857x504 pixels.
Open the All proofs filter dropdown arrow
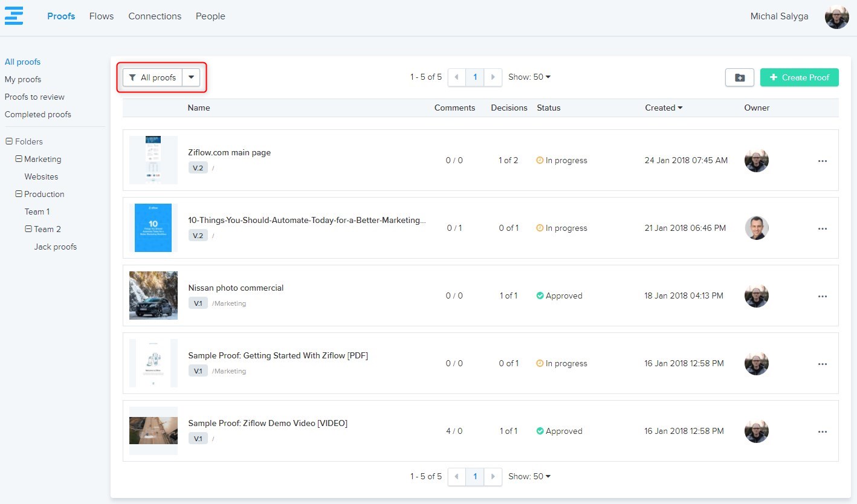(x=191, y=77)
